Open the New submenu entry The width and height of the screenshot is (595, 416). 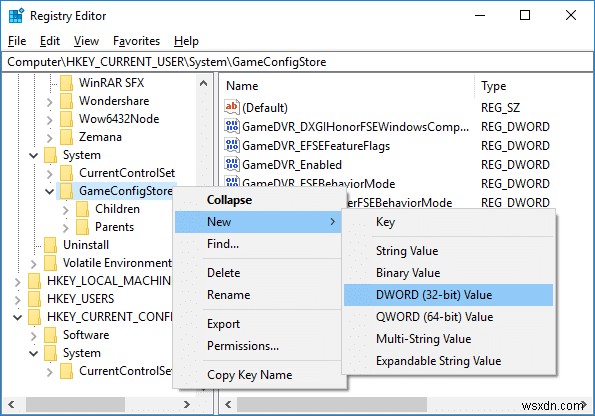[258, 222]
